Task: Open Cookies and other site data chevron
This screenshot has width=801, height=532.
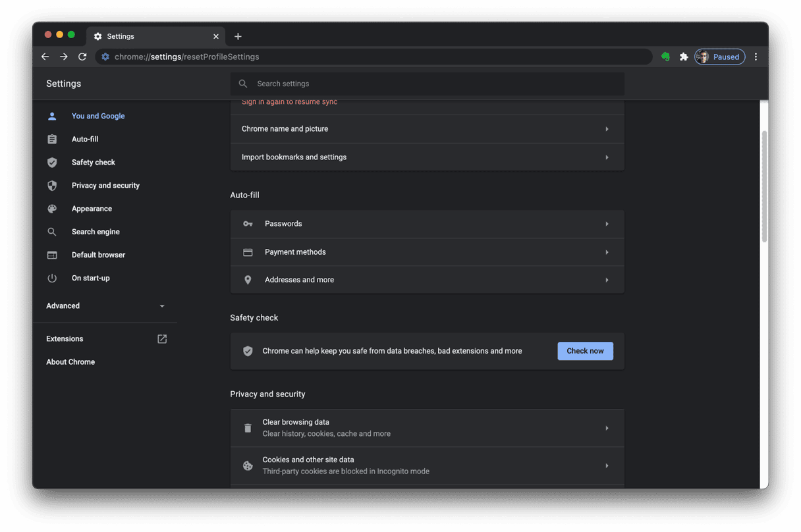Action: [607, 465]
